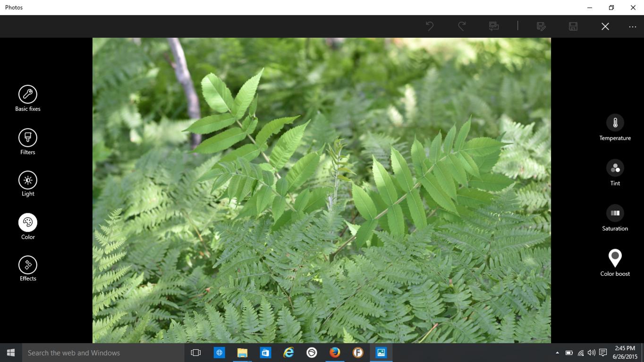Click the fern photo being edited

tap(322, 190)
